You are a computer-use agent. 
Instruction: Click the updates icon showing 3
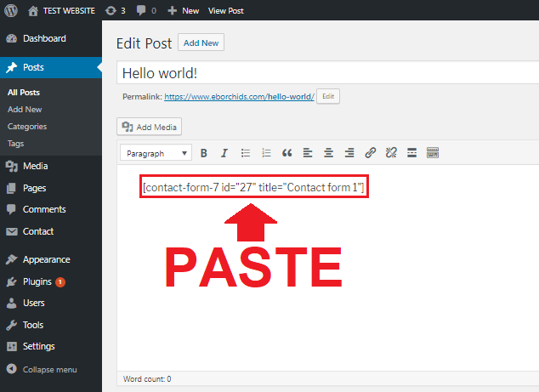[x=115, y=11]
